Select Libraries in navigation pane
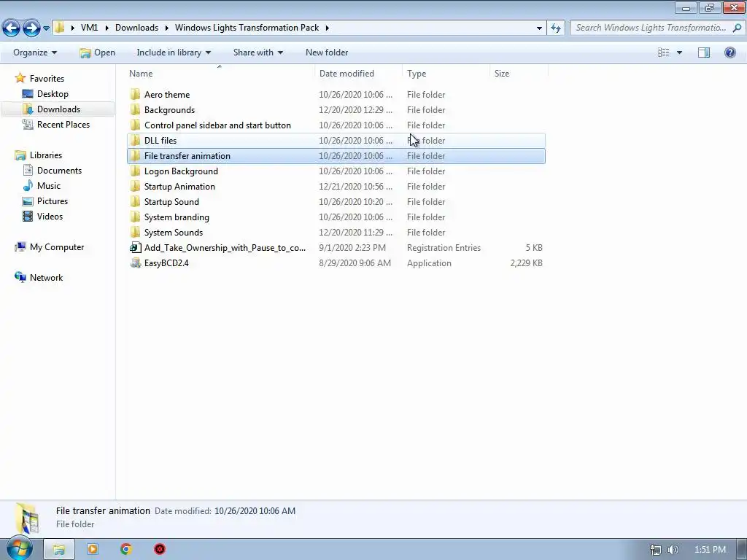The image size is (747, 560). tap(46, 155)
